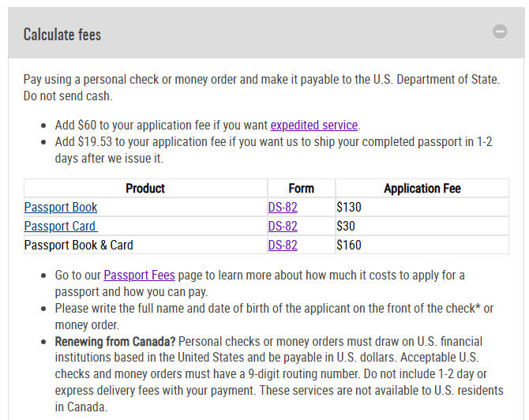Click the Calculate fees header bar title
529x420 pixels.
click(62, 35)
